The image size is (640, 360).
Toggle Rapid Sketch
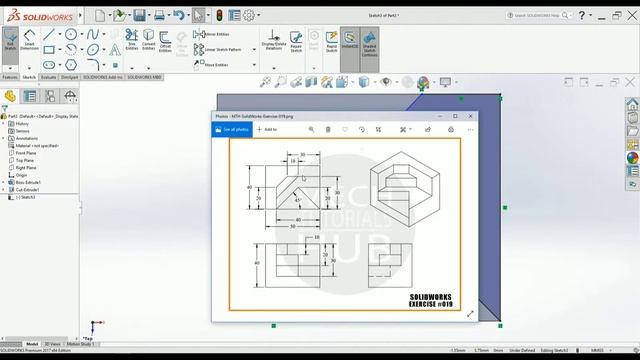click(331, 41)
